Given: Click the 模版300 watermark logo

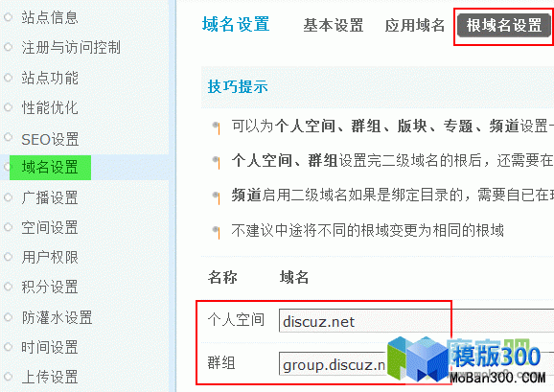Looking at the screenshot, I should tap(466, 360).
